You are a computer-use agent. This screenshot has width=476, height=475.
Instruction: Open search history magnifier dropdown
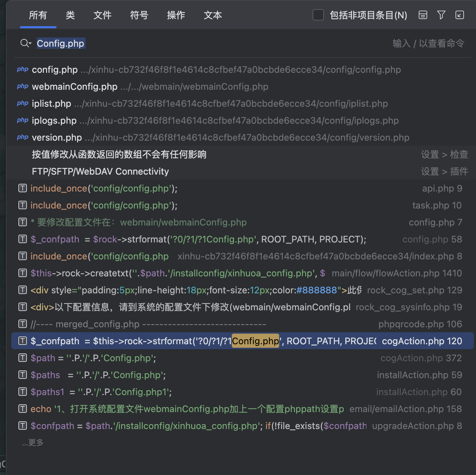tap(26, 43)
